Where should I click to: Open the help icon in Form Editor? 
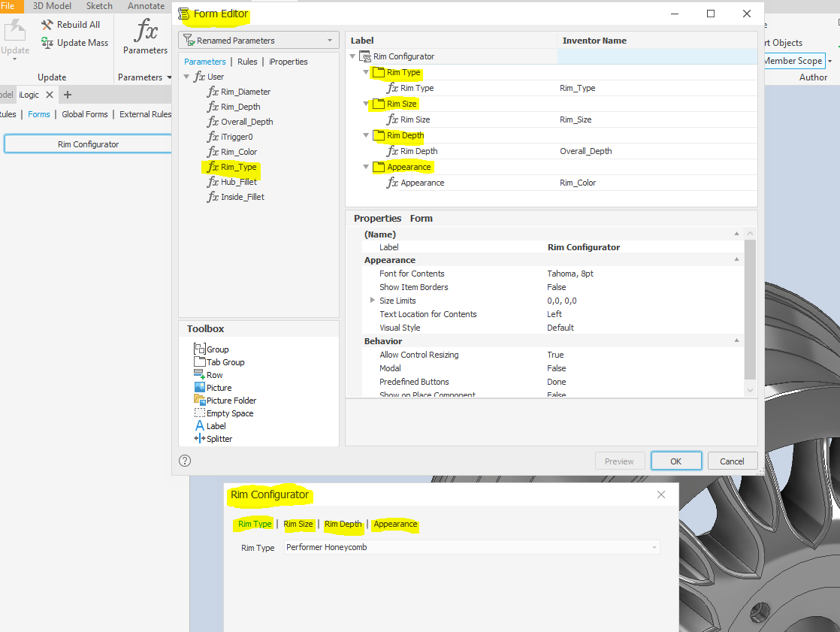pos(185,460)
